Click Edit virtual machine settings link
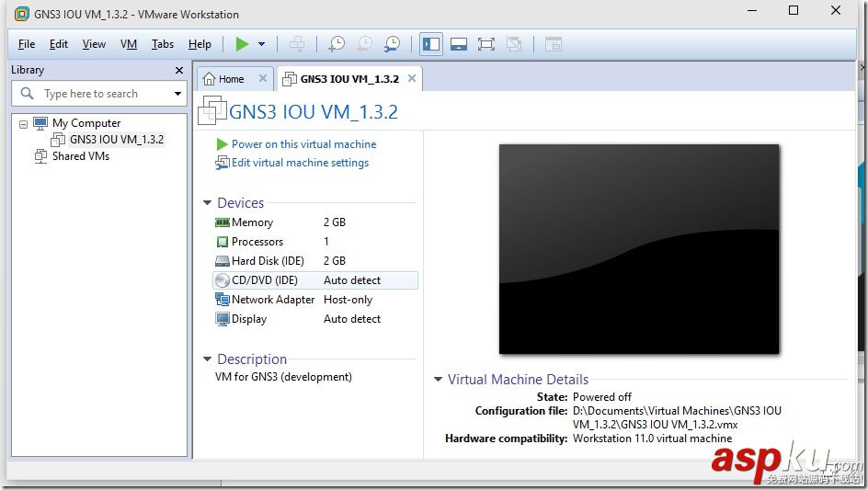Screen dimensions: 868x490 [x=300, y=163]
